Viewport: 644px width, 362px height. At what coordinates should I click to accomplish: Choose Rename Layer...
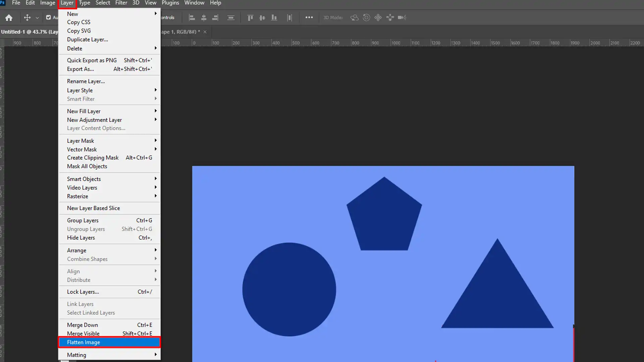(x=109, y=81)
